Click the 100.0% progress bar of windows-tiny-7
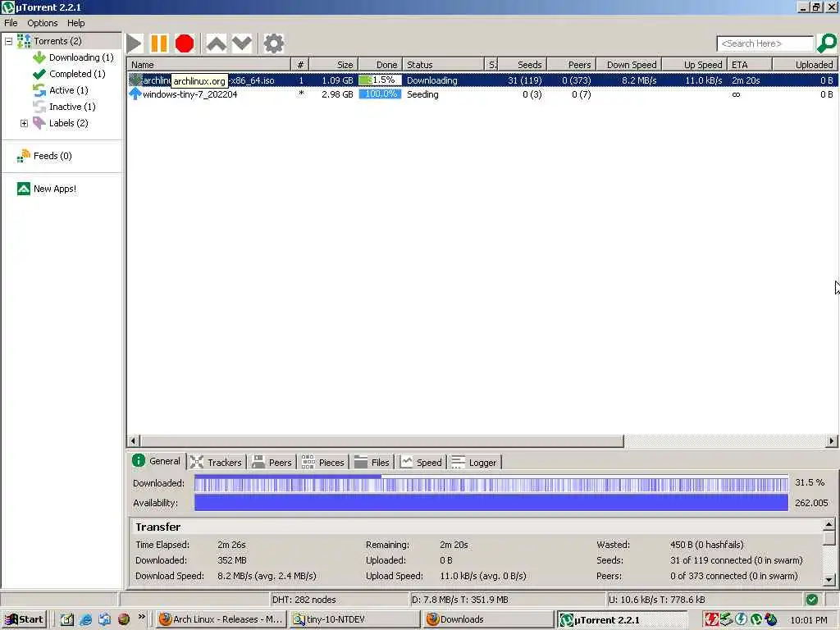 tap(380, 94)
